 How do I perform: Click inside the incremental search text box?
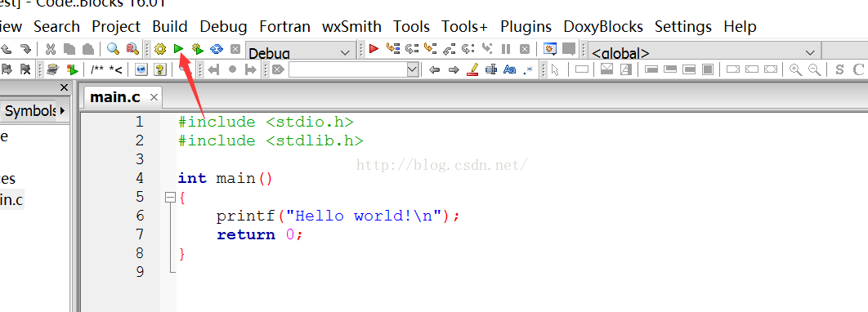(x=347, y=69)
